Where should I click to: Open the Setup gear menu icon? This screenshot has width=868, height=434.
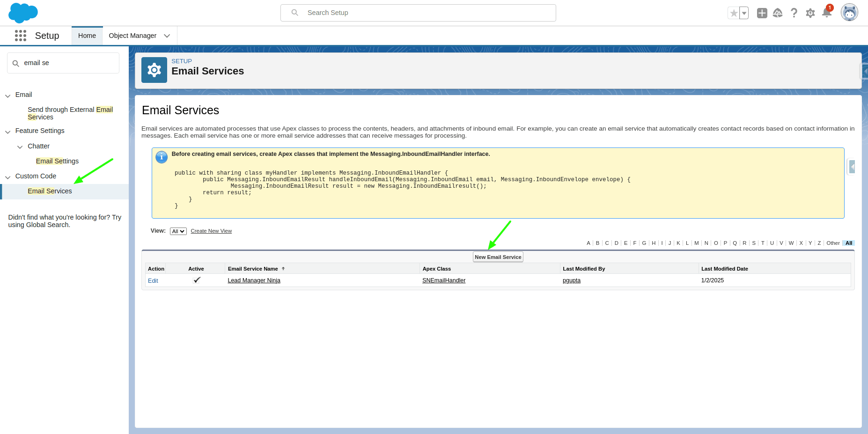tap(810, 13)
